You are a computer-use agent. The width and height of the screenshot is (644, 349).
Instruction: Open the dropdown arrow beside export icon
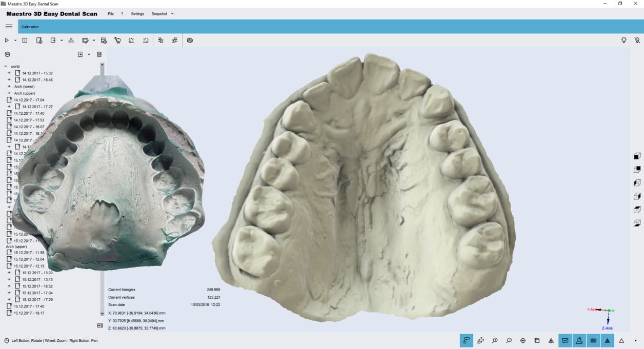pyautogui.click(x=62, y=40)
